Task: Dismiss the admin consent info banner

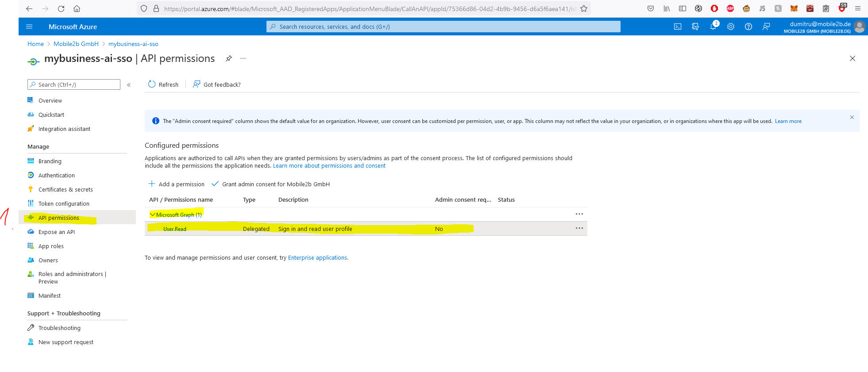Action: [852, 117]
